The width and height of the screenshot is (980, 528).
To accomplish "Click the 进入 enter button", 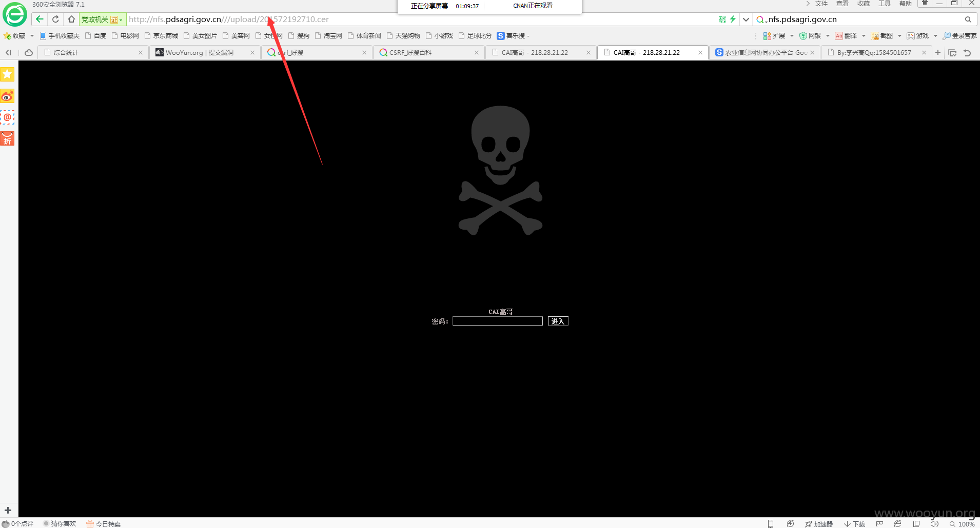I will pyautogui.click(x=558, y=321).
